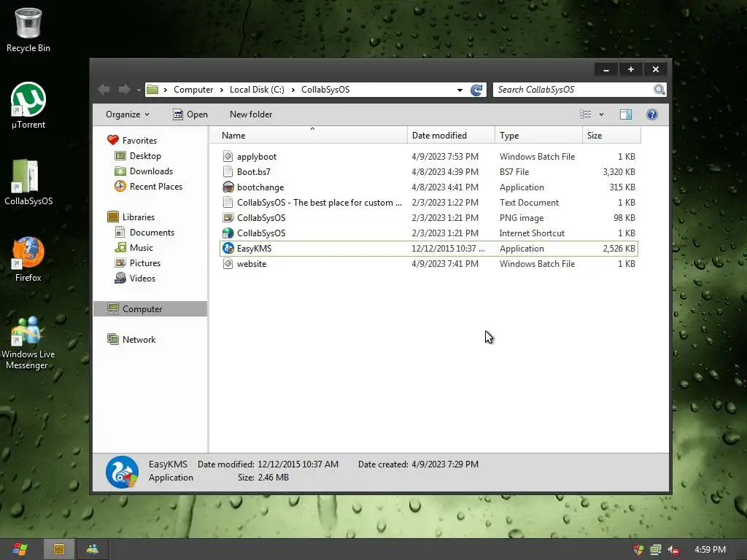Image resolution: width=747 pixels, height=560 pixels.
Task: Select the CollabSysOS Internet Shortcut file
Action: (429, 233)
